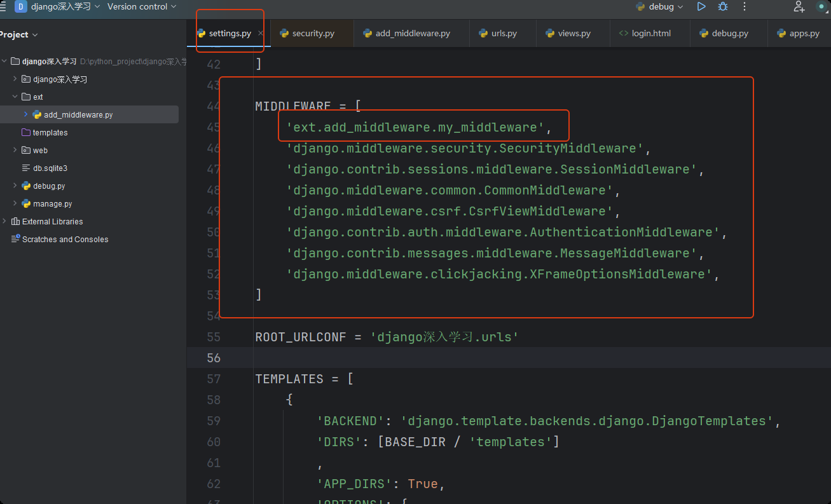Viewport: 831px width, 504px height.
Task: Open the main hamburger menu
Action: (3, 6)
